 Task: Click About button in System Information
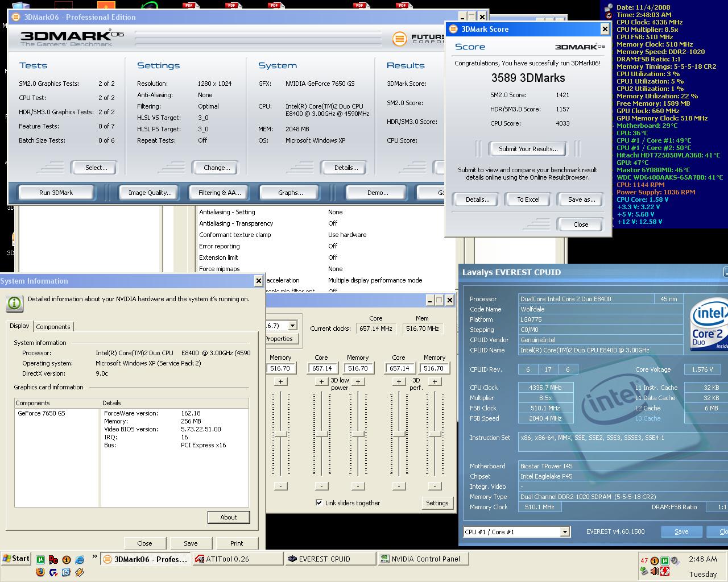click(228, 517)
